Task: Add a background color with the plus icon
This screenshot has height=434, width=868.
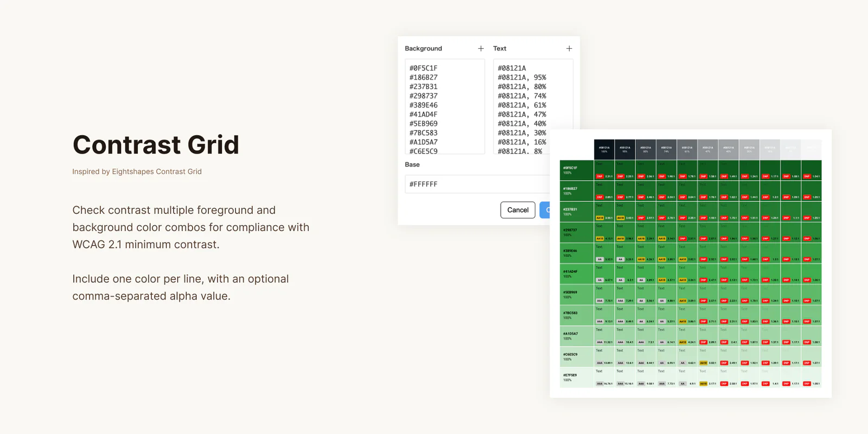Action: [x=481, y=48]
